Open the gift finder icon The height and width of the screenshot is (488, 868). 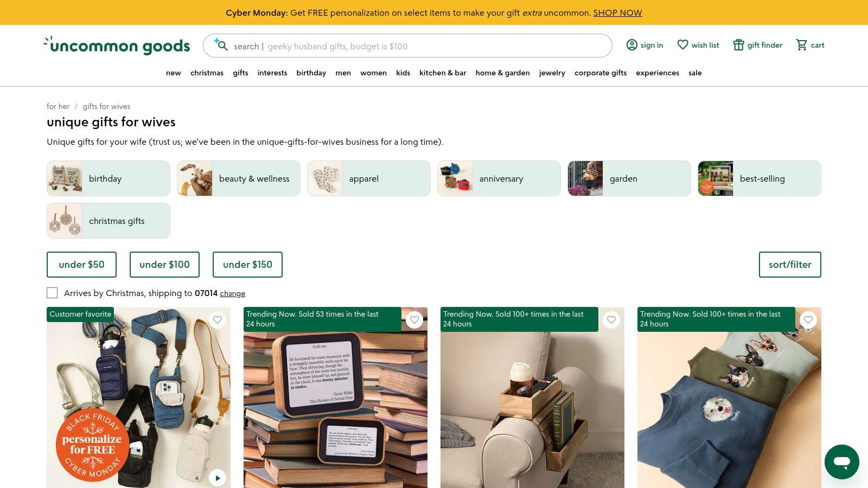[738, 45]
